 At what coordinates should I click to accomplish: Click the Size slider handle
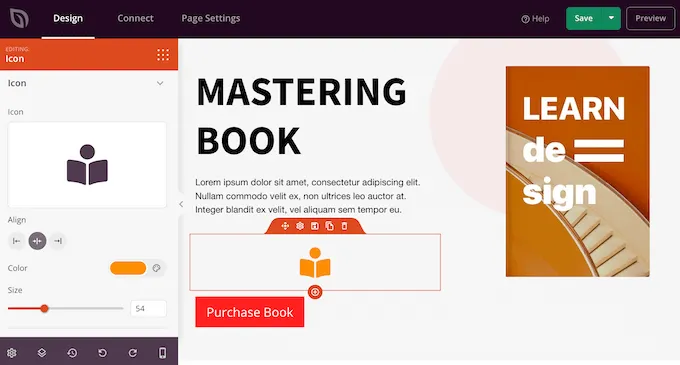pyautogui.click(x=44, y=309)
